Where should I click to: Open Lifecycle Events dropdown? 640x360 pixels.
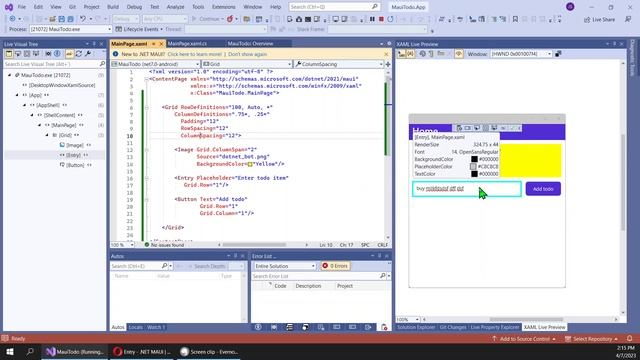(139, 29)
